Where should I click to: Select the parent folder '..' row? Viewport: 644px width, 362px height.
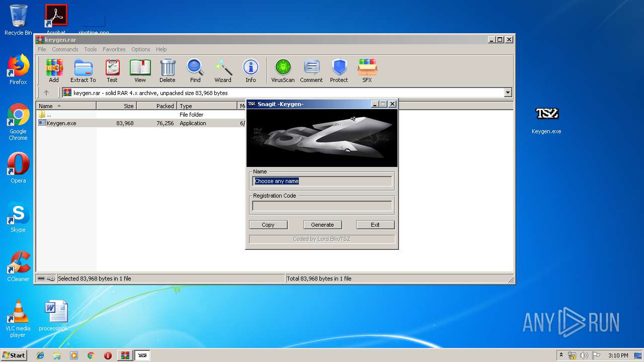pos(141,115)
